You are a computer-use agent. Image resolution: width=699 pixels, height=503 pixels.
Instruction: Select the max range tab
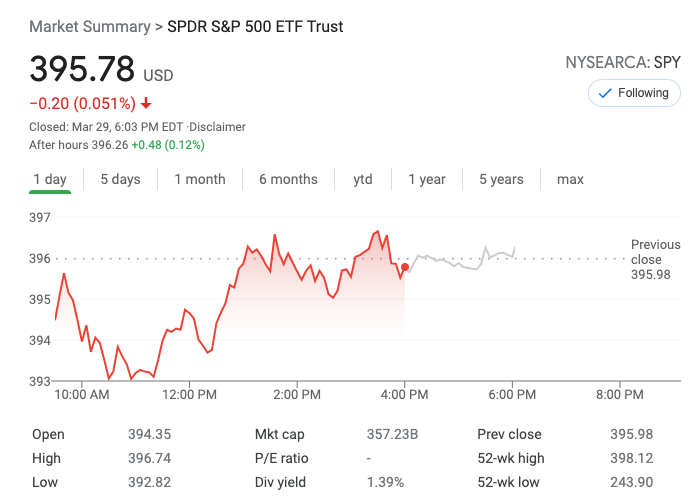[x=570, y=180]
